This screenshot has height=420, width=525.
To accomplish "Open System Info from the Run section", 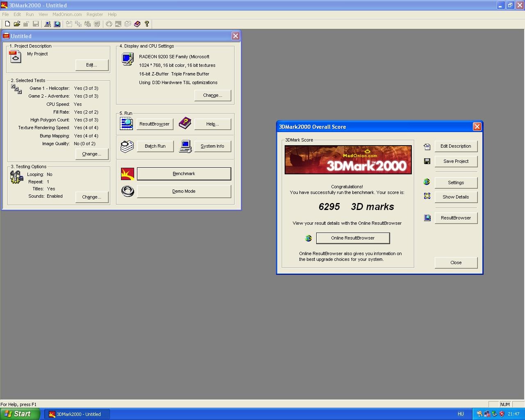I will tap(212, 146).
